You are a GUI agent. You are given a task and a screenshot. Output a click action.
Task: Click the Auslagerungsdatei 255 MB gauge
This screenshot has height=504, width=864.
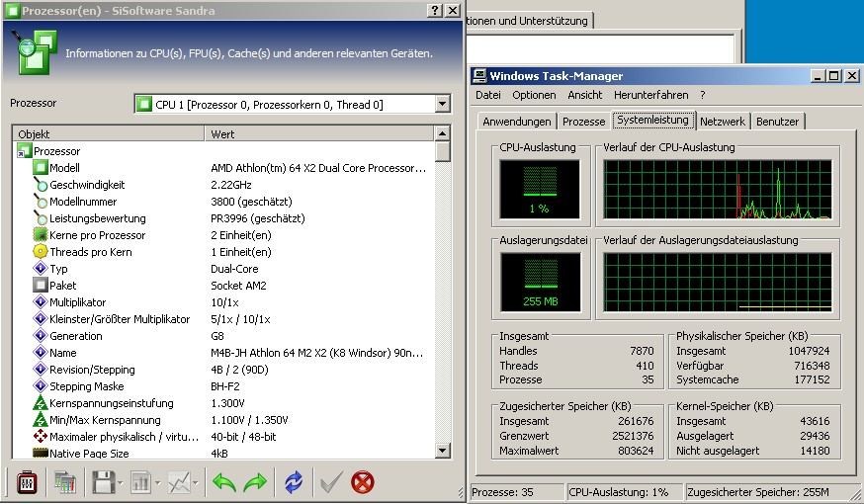[x=540, y=283]
